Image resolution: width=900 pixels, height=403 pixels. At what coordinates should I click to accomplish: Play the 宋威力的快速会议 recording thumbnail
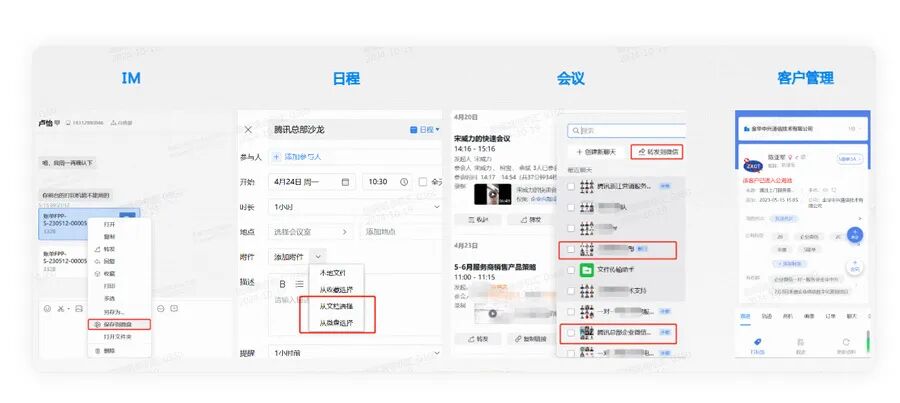click(492, 194)
